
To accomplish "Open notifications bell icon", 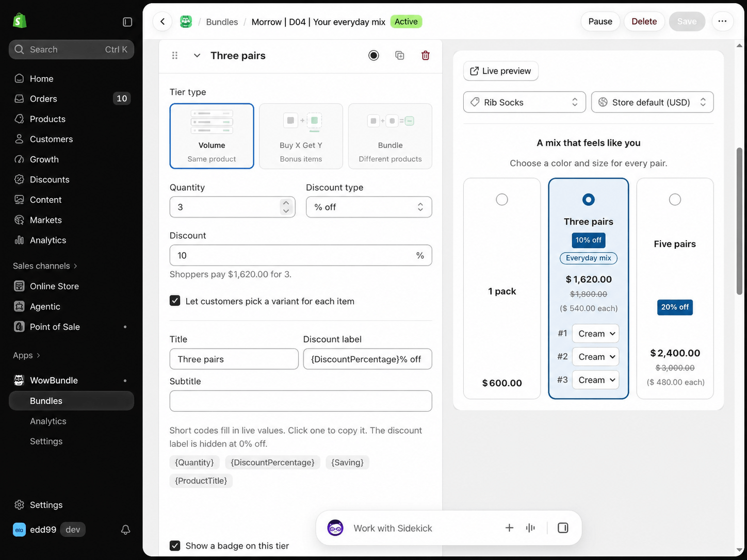I will pos(125,530).
